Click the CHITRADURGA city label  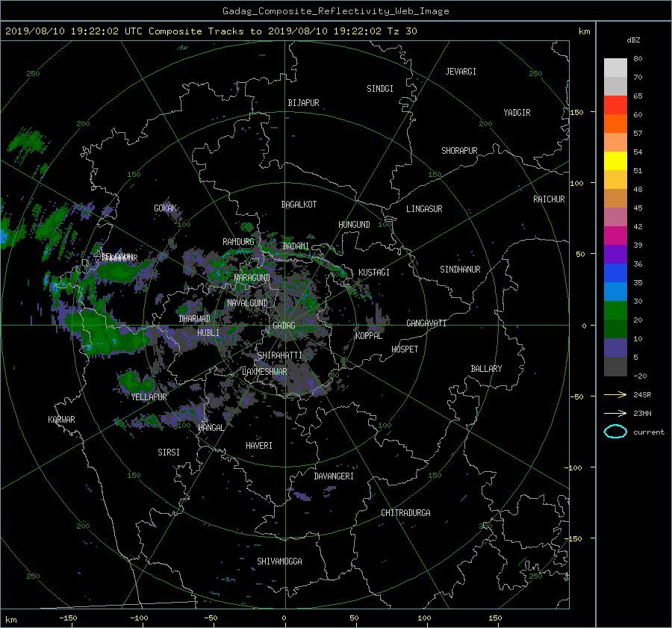pyautogui.click(x=405, y=513)
